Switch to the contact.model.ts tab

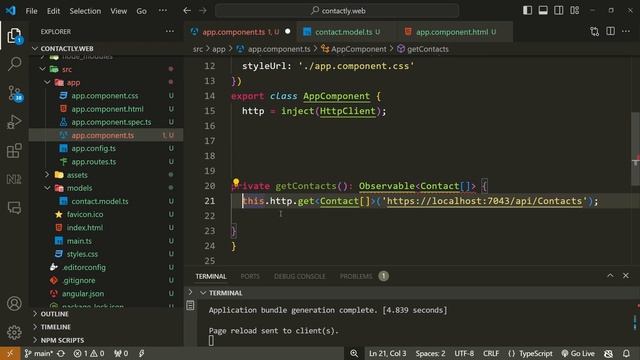pyautogui.click(x=347, y=32)
